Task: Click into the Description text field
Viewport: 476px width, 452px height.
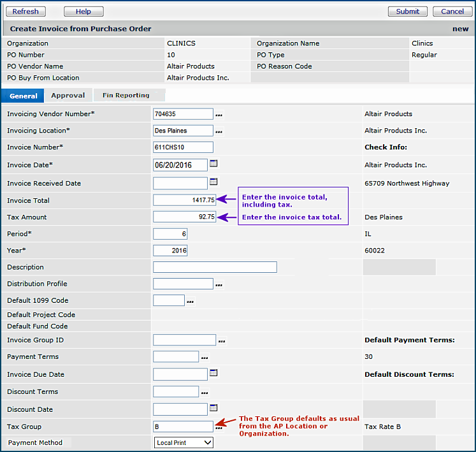Action: [x=215, y=267]
